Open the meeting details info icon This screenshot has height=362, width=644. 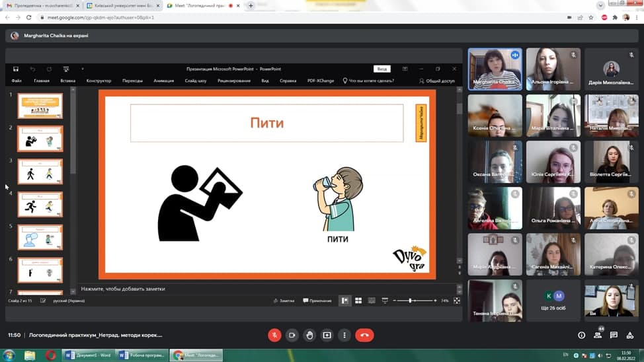pyautogui.click(x=581, y=335)
